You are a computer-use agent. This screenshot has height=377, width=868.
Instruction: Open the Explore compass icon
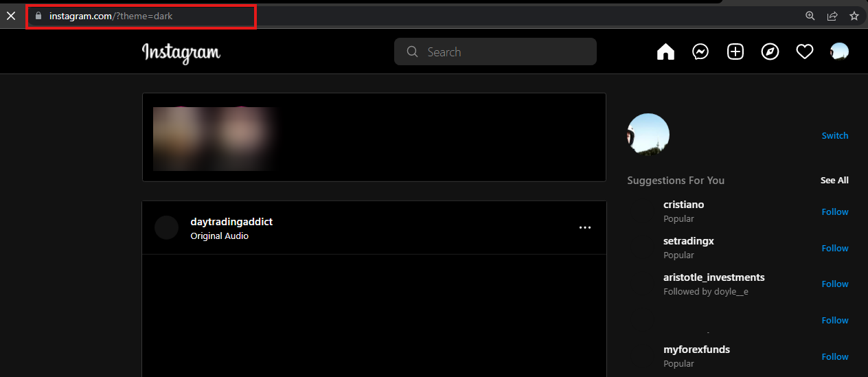tap(770, 52)
